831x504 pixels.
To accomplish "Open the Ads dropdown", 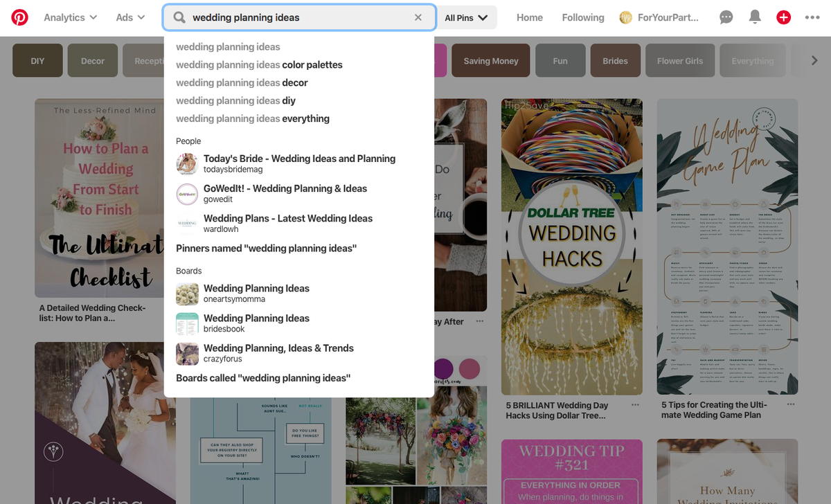I will pyautogui.click(x=129, y=17).
